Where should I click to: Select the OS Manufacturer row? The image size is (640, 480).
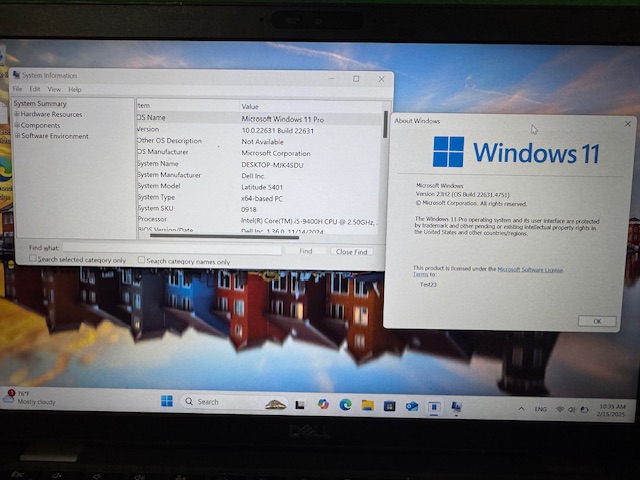click(259, 152)
